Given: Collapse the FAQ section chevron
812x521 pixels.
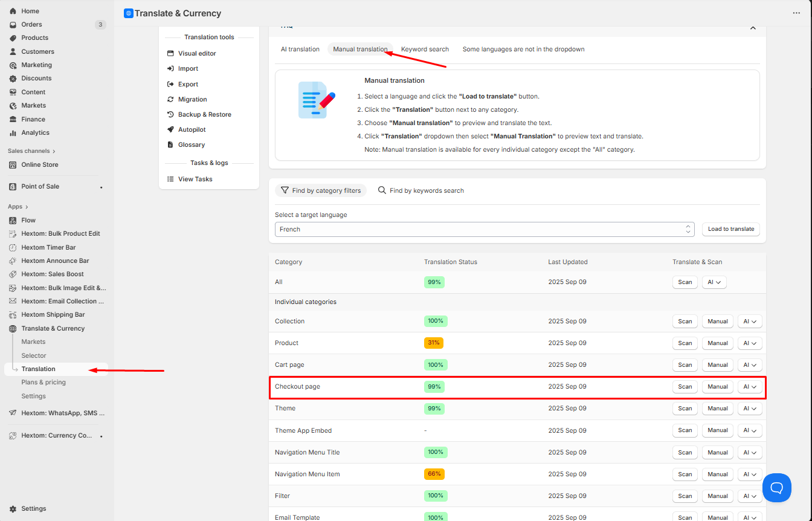Looking at the screenshot, I should (753, 28).
